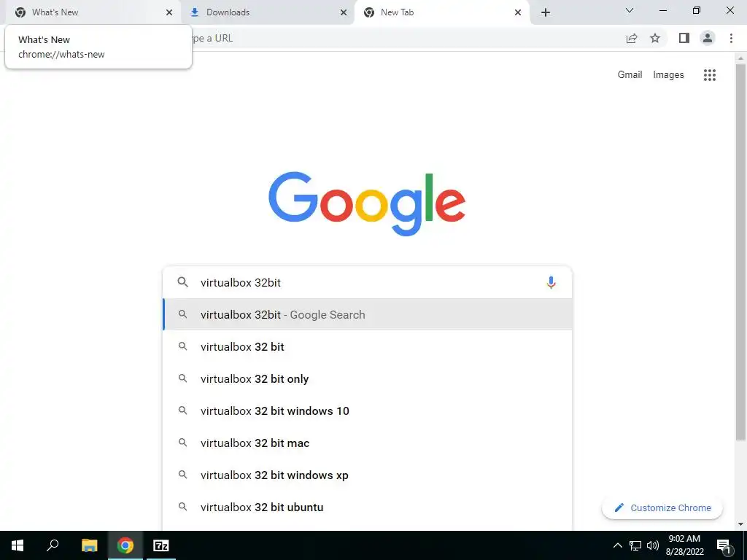Viewport: 747px width, 560px height.
Task: Show hidden system tray icons
Action: 617,545
